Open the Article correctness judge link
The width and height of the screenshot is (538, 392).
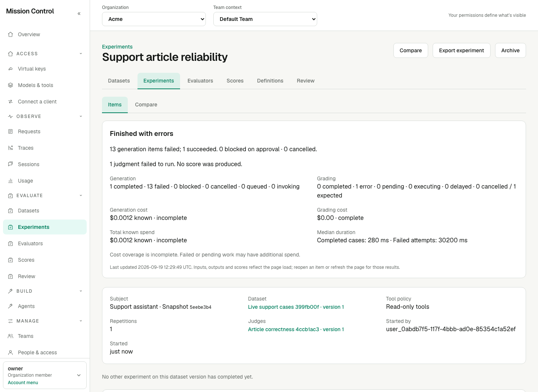point(296,329)
